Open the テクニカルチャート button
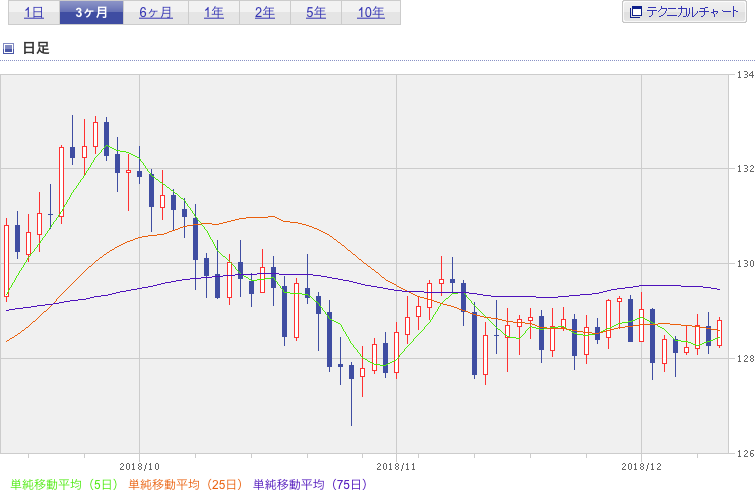The image size is (755, 493). click(684, 12)
